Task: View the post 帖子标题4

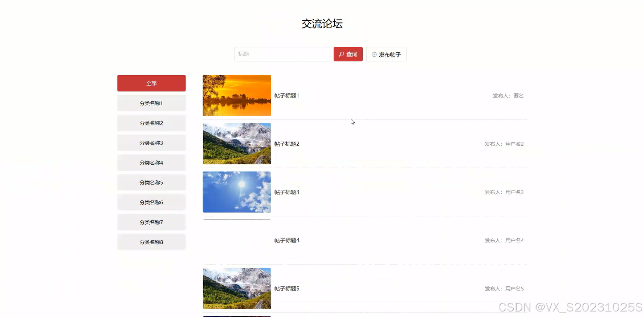Action: point(287,240)
